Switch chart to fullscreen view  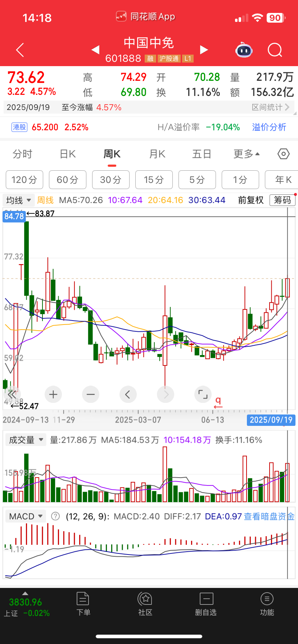tap(203, 395)
